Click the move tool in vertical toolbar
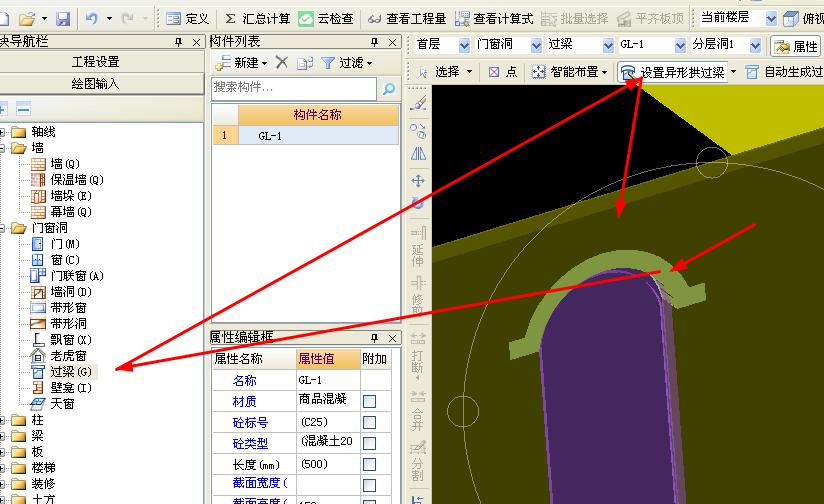 click(418, 181)
